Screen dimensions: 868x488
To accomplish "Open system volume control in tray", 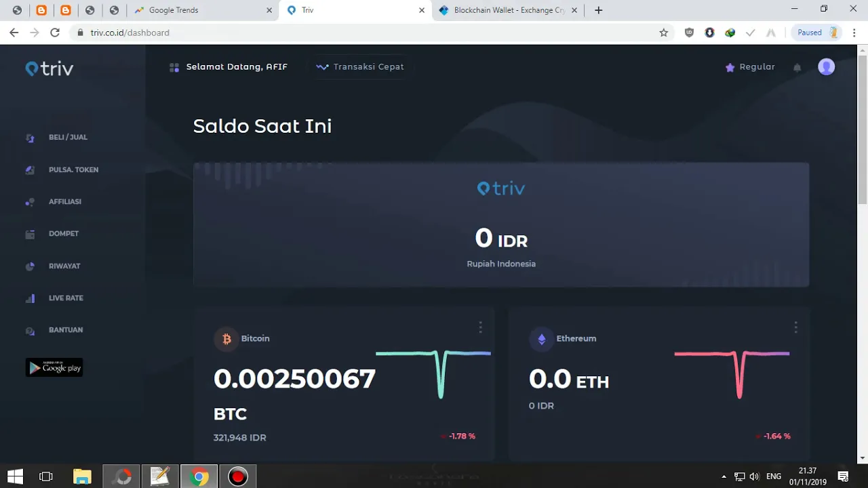I will (x=754, y=476).
